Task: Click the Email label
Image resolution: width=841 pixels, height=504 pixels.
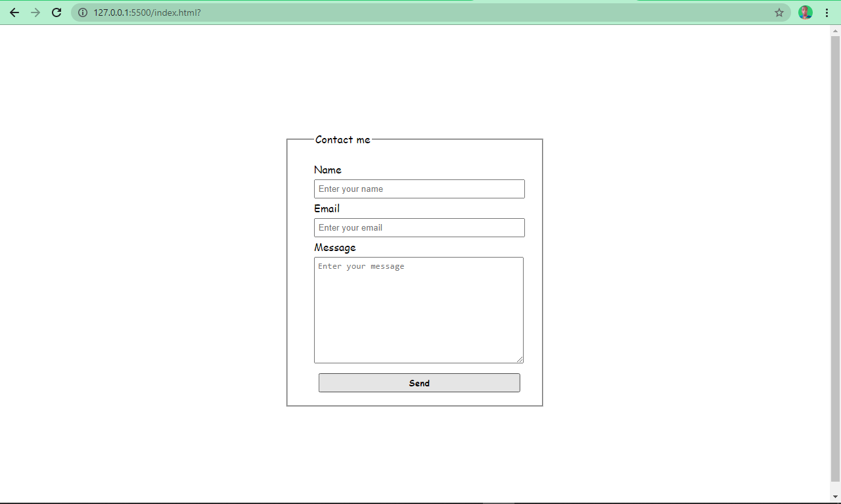Action: tap(327, 209)
